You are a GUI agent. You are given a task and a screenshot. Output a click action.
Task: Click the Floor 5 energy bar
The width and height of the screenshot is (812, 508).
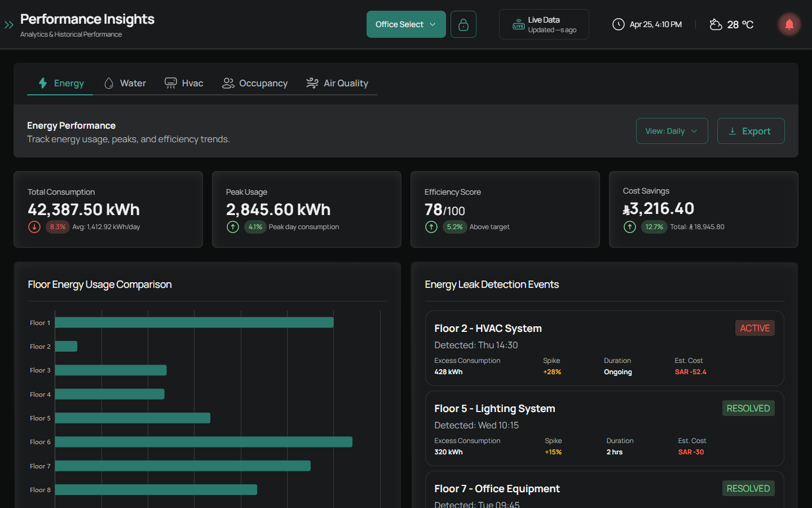tap(133, 418)
